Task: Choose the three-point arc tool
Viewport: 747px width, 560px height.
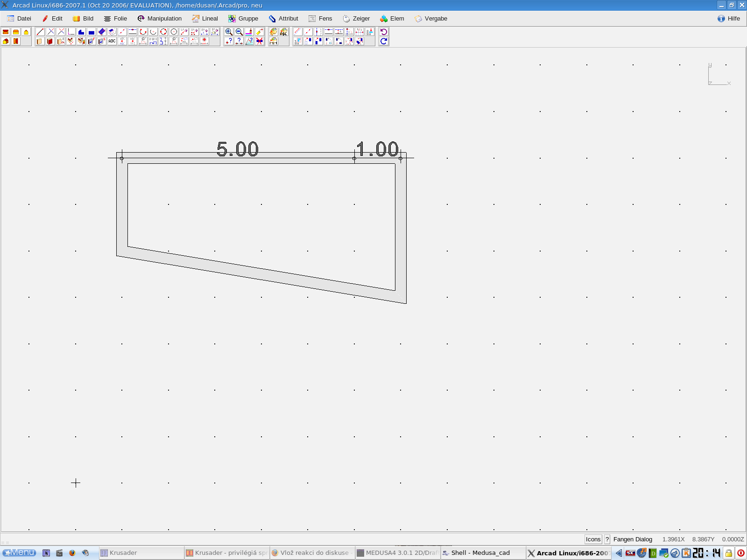Action: [x=143, y=32]
